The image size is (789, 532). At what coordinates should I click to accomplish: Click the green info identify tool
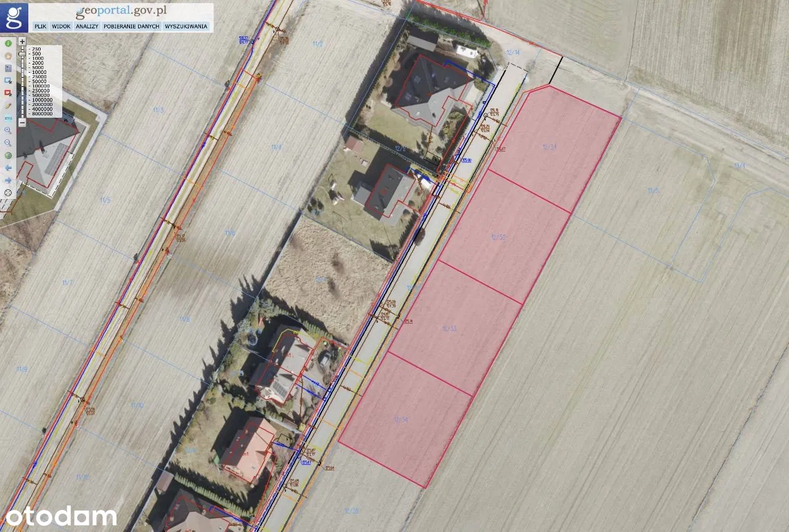pyautogui.click(x=8, y=44)
